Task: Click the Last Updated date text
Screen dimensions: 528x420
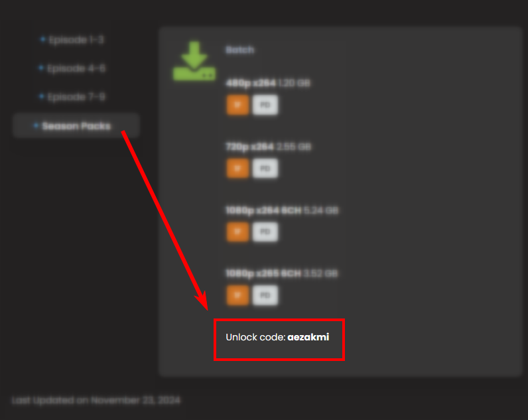Action: click(x=96, y=400)
